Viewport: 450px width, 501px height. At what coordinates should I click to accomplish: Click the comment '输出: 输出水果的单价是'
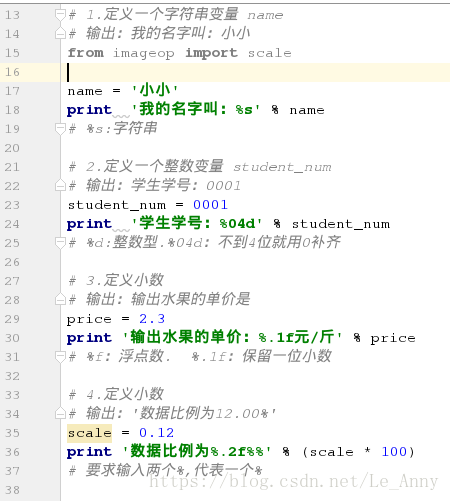tap(168, 299)
